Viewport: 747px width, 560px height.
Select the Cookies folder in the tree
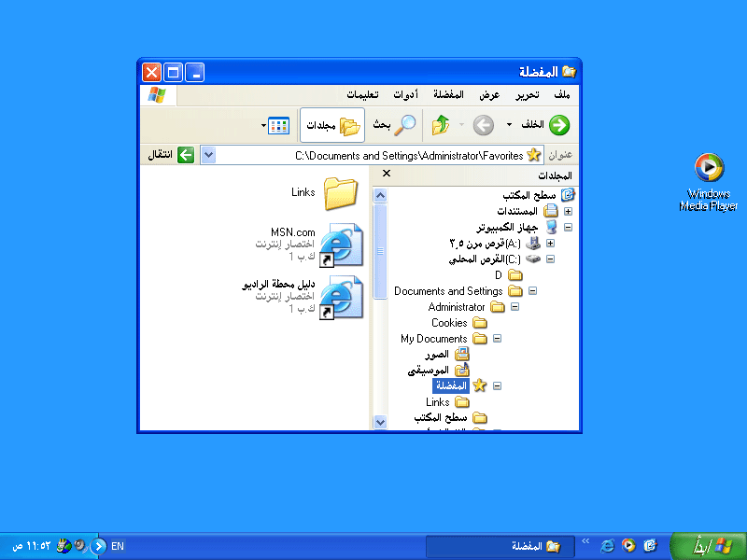click(449, 323)
